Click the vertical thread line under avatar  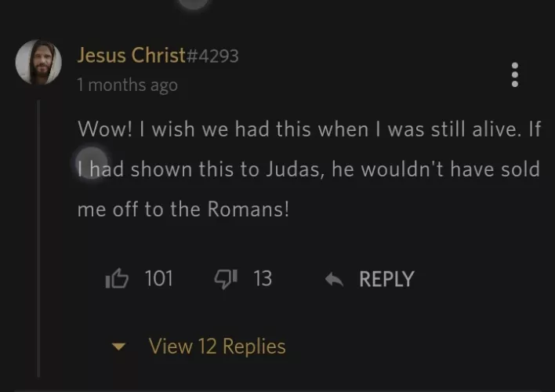[x=38, y=235]
